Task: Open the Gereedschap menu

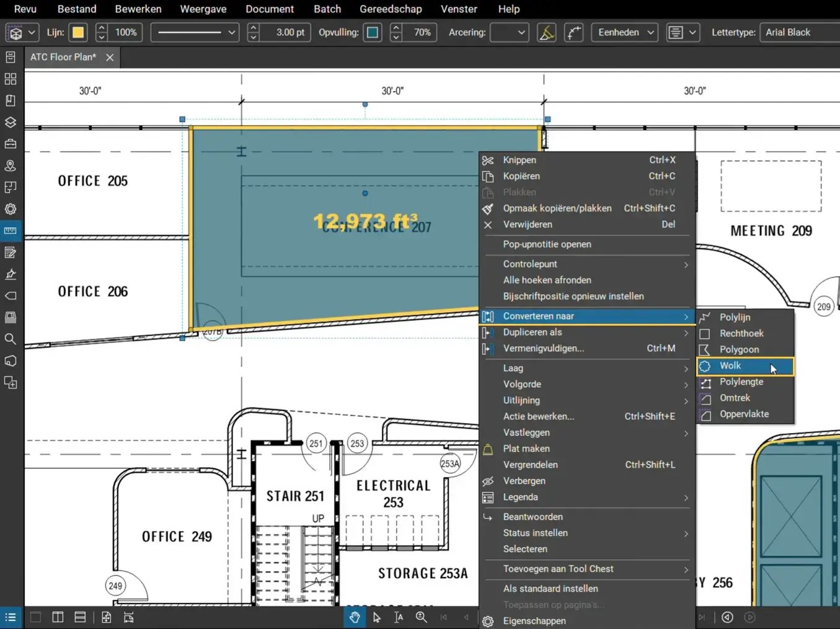Action: pyautogui.click(x=391, y=9)
